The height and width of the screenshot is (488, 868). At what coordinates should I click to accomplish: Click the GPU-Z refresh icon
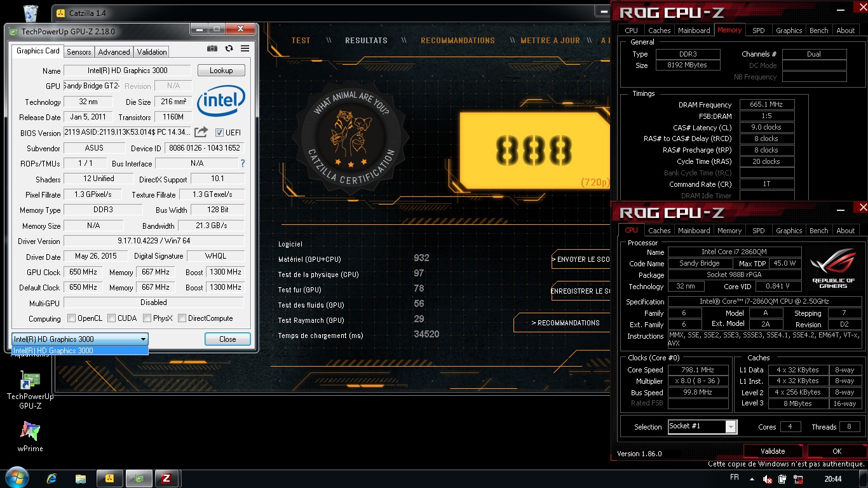click(x=229, y=48)
